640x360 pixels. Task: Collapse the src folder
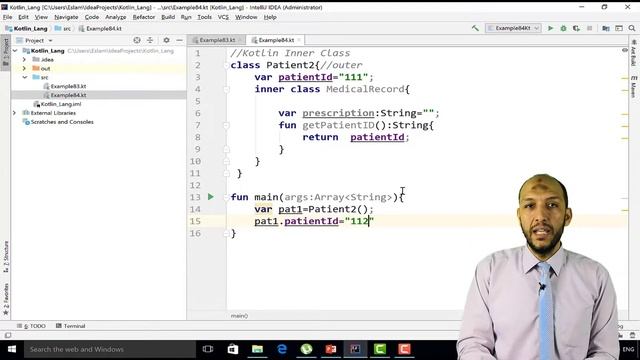click(24, 77)
